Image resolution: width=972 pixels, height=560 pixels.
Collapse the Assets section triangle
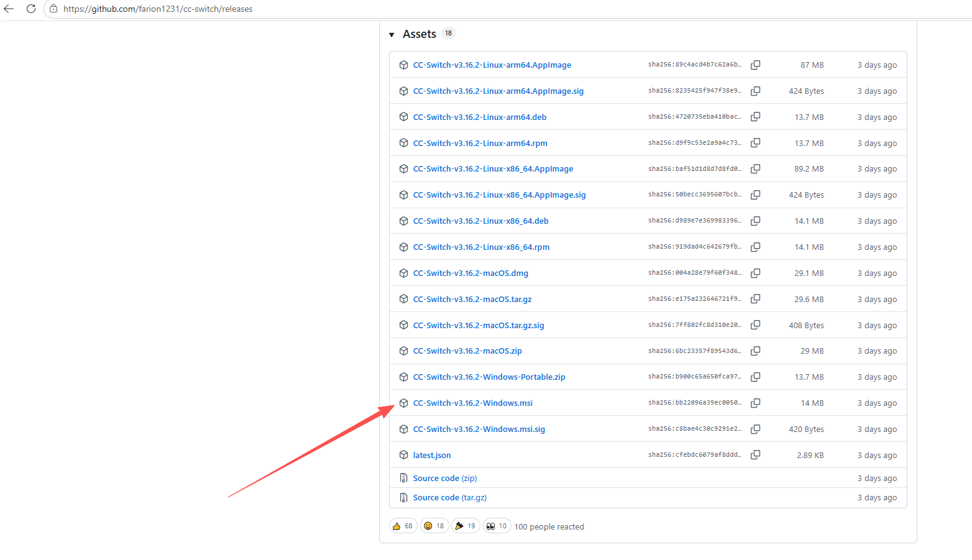click(392, 35)
